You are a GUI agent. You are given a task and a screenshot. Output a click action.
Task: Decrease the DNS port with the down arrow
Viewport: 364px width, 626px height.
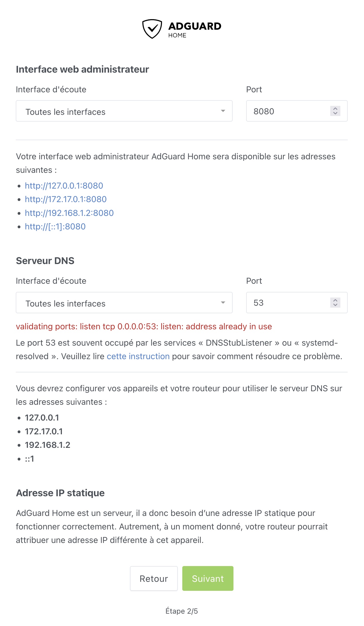pyautogui.click(x=335, y=305)
